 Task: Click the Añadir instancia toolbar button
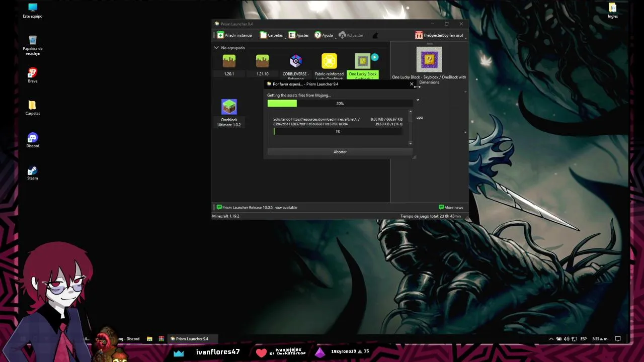[234, 35]
